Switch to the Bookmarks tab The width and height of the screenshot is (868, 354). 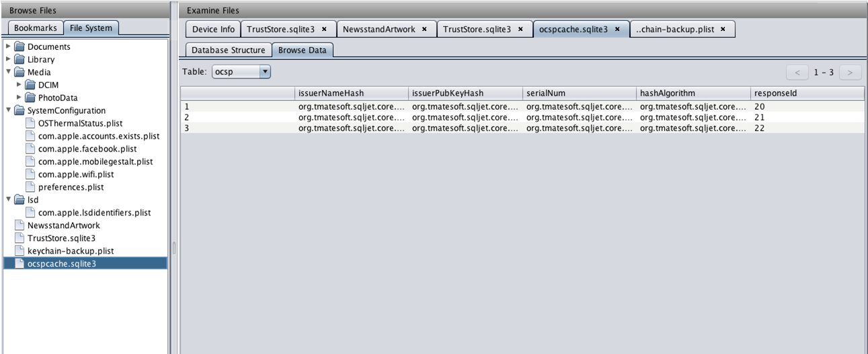[x=35, y=28]
